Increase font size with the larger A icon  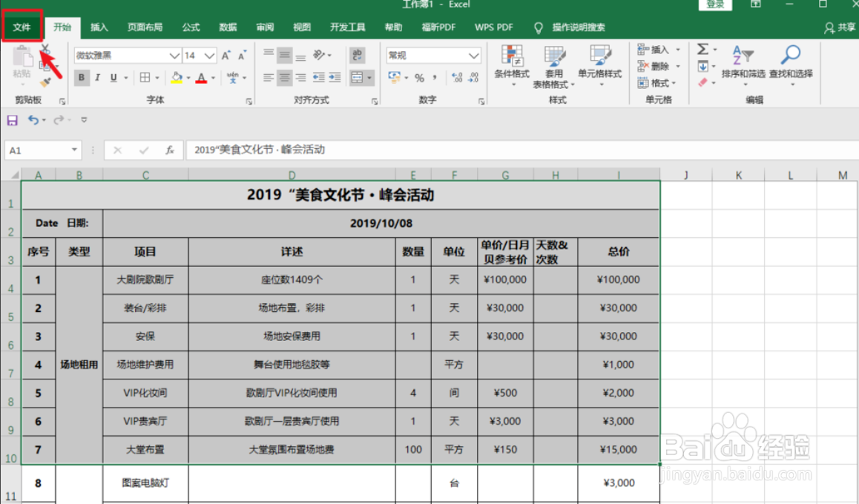226,56
